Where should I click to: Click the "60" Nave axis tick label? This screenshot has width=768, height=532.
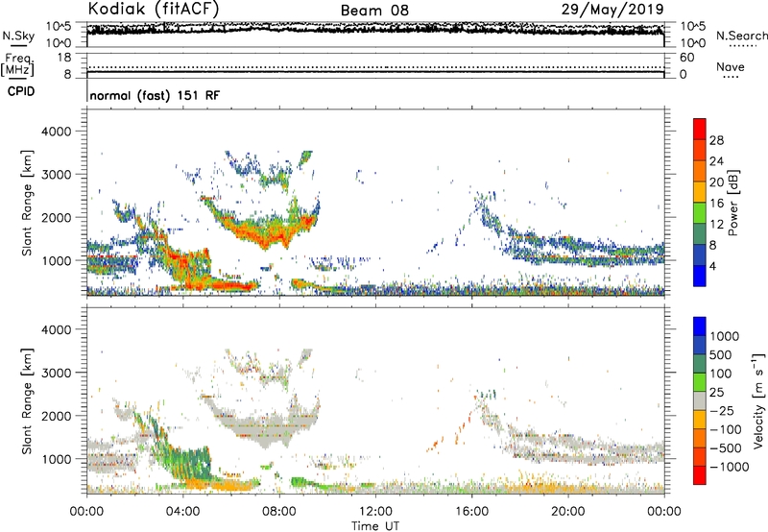click(686, 58)
